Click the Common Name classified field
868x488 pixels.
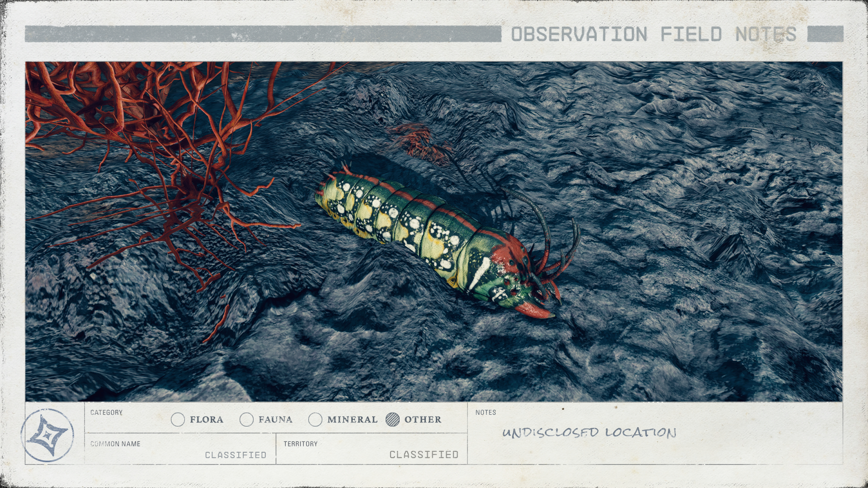click(180, 449)
